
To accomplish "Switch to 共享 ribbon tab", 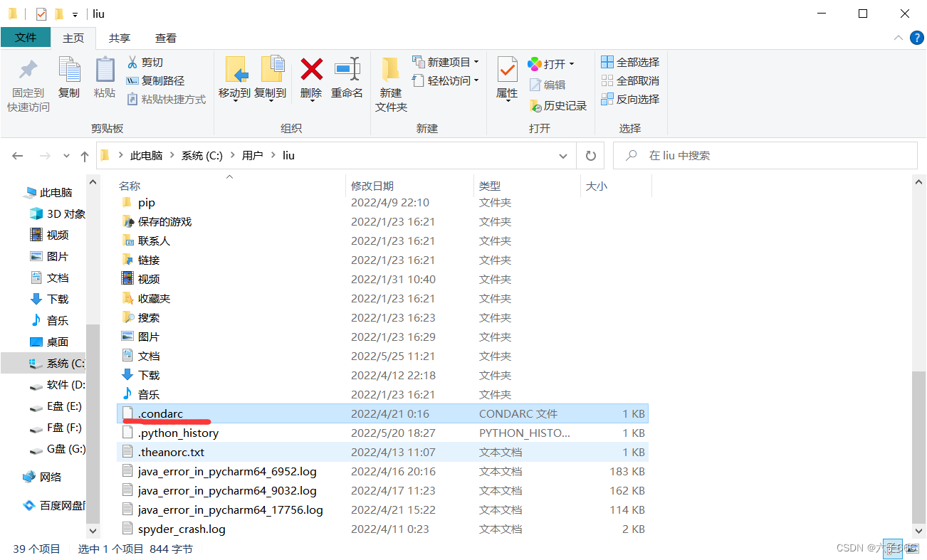I will tap(120, 38).
